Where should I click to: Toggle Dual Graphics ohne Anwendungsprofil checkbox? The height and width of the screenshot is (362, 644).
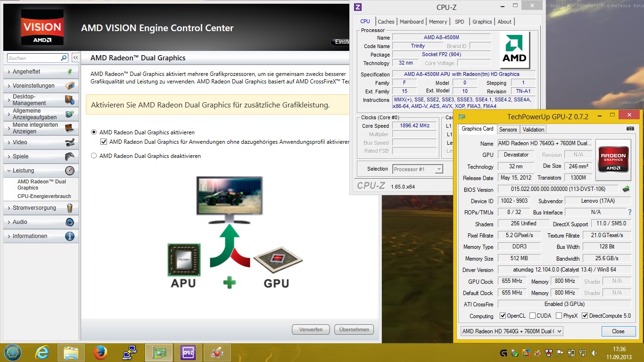click(x=104, y=141)
